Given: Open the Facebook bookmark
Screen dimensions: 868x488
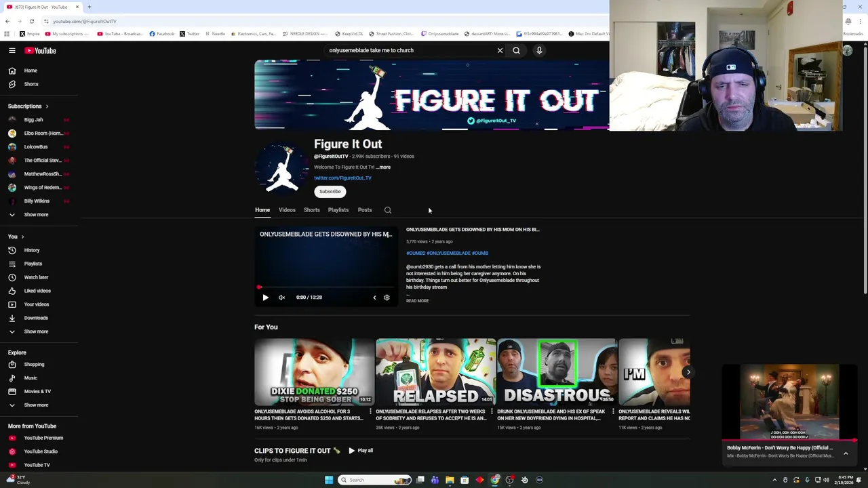Looking at the screenshot, I should (x=162, y=34).
